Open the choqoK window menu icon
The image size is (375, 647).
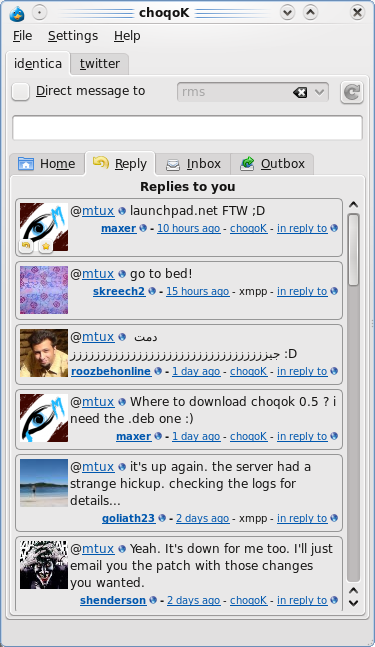17,13
